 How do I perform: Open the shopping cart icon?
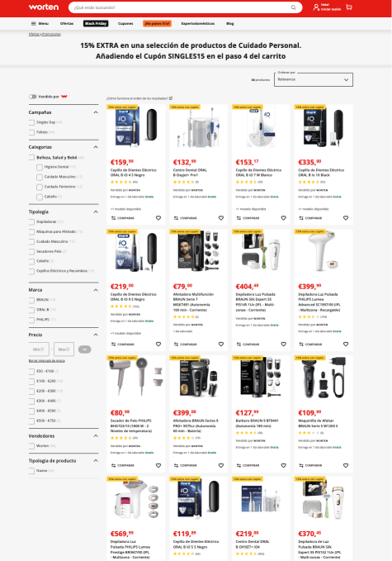[x=349, y=7]
